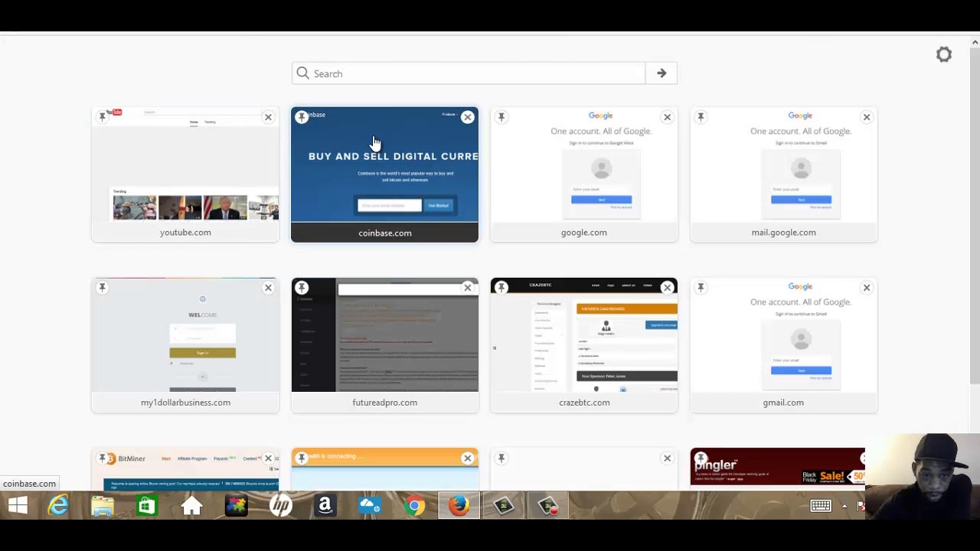Click the futureadpro.com tile label
Image resolution: width=980 pixels, height=551 pixels.
384,402
